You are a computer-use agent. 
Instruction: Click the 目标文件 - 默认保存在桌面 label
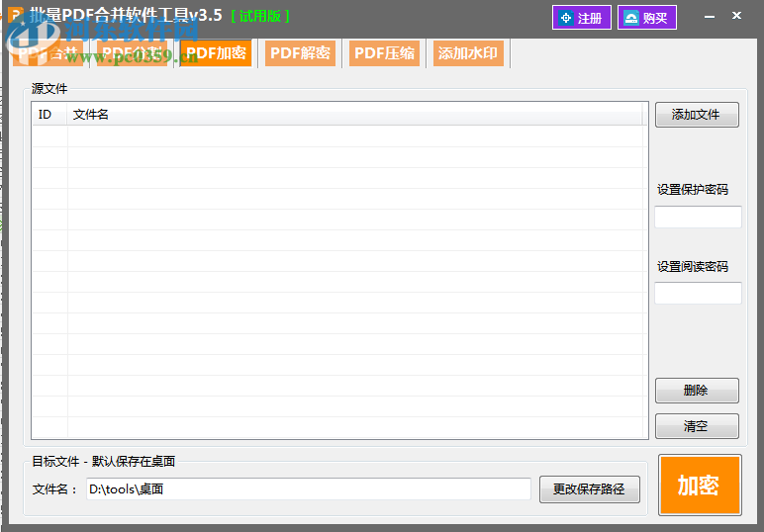coord(103,461)
